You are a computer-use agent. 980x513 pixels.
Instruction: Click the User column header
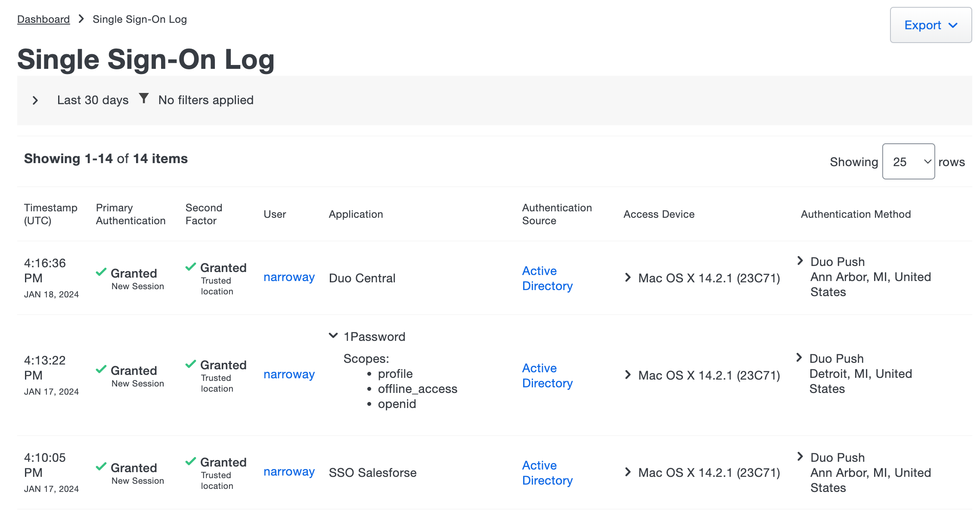275,214
